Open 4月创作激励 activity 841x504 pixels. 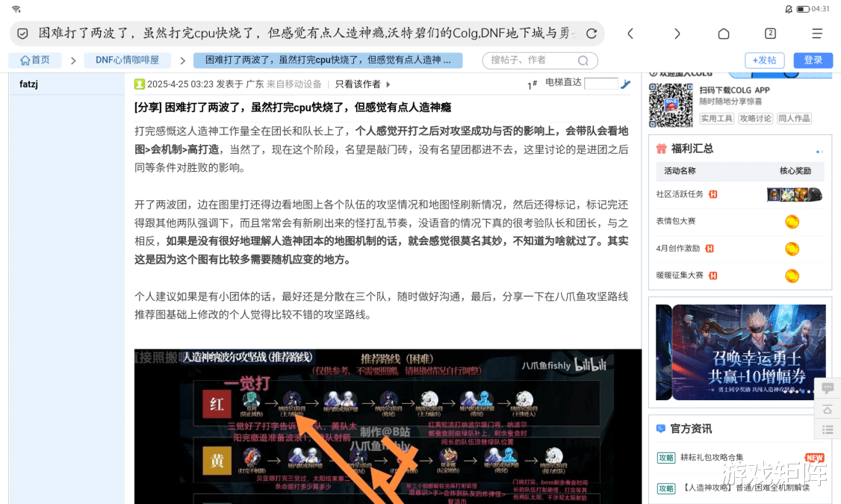click(x=678, y=248)
